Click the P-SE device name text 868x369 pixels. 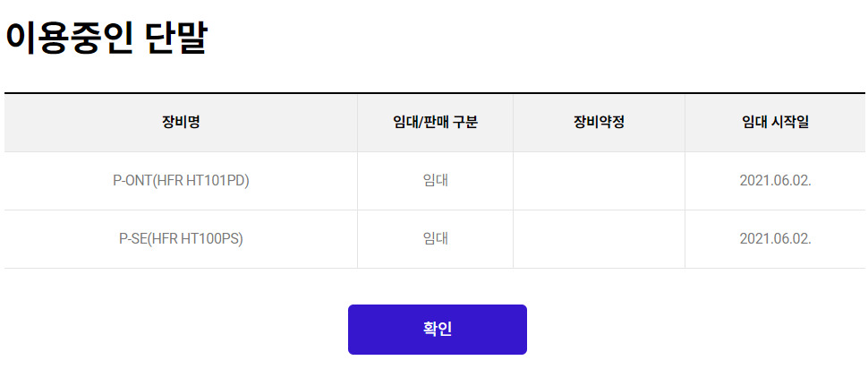click(x=133, y=239)
